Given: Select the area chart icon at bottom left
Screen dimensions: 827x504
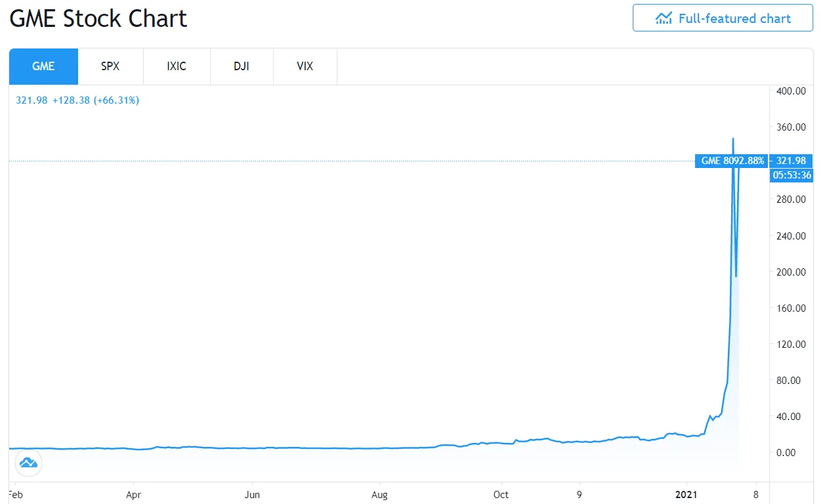Looking at the screenshot, I should (28, 463).
